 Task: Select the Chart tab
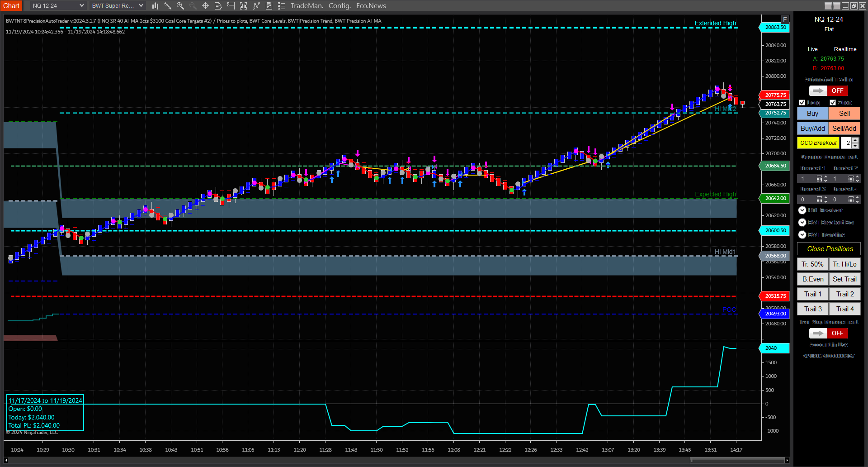[x=11, y=6]
